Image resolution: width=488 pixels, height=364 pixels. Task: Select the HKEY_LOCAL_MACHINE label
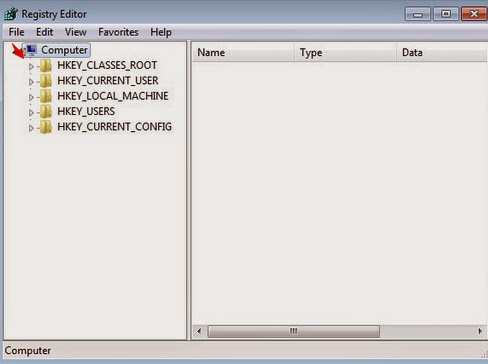(113, 96)
